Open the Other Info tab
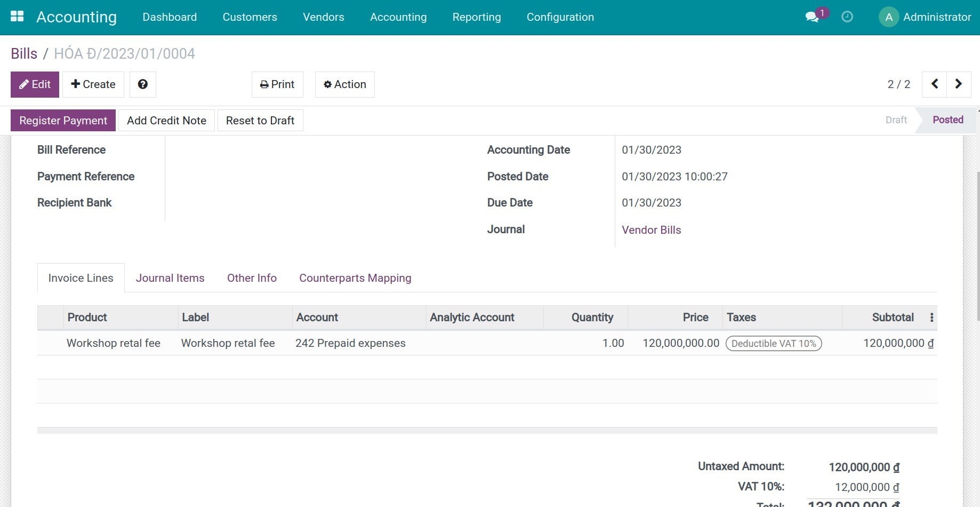Image resolution: width=980 pixels, height=507 pixels. tap(251, 278)
